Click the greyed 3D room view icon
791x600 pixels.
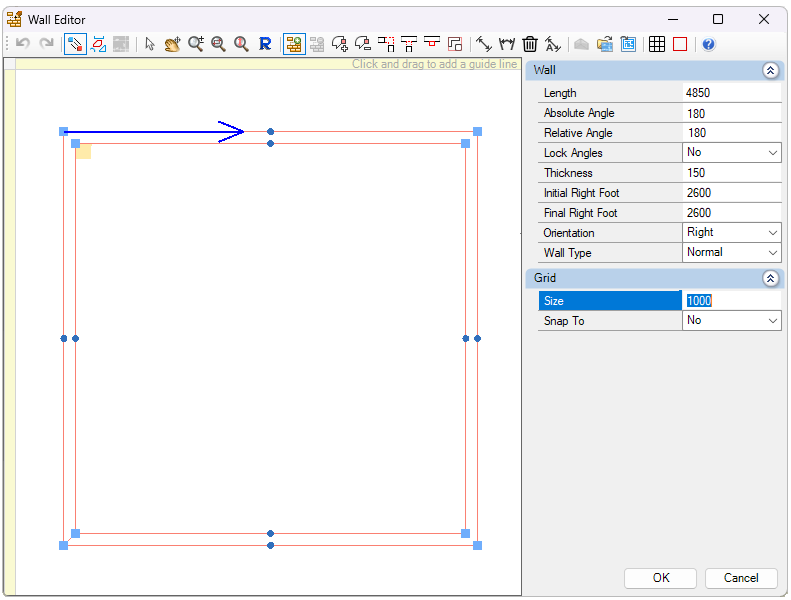click(582, 44)
